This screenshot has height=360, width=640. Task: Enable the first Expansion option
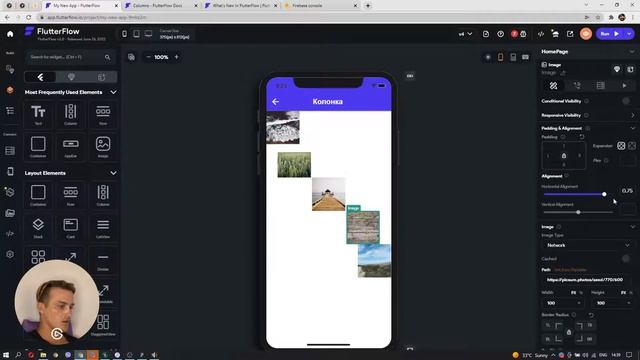[621, 146]
